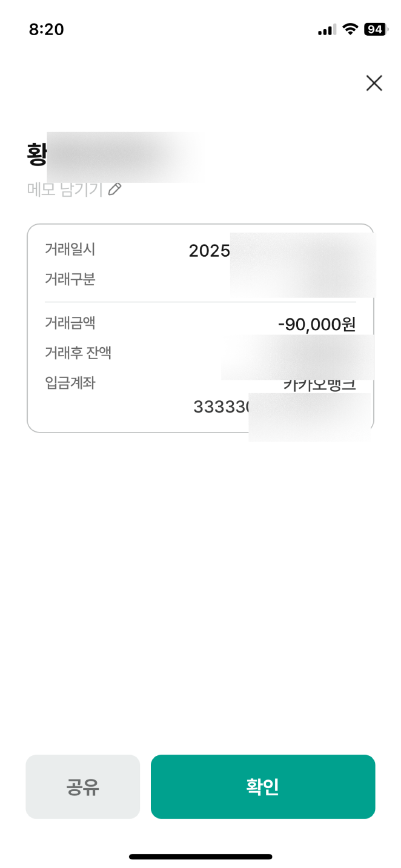This screenshot has height=868, width=401.
Task: Confirm with the green 확인 button
Action: click(263, 786)
